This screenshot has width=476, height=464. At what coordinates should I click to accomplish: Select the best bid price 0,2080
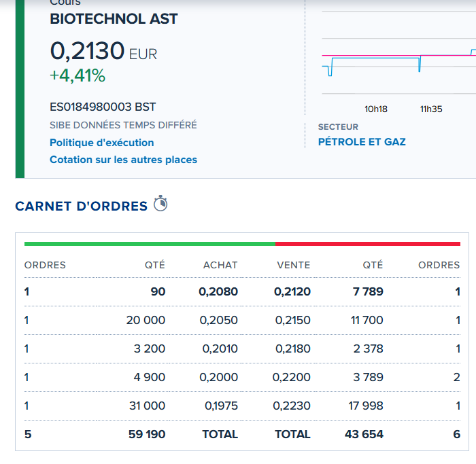point(218,291)
